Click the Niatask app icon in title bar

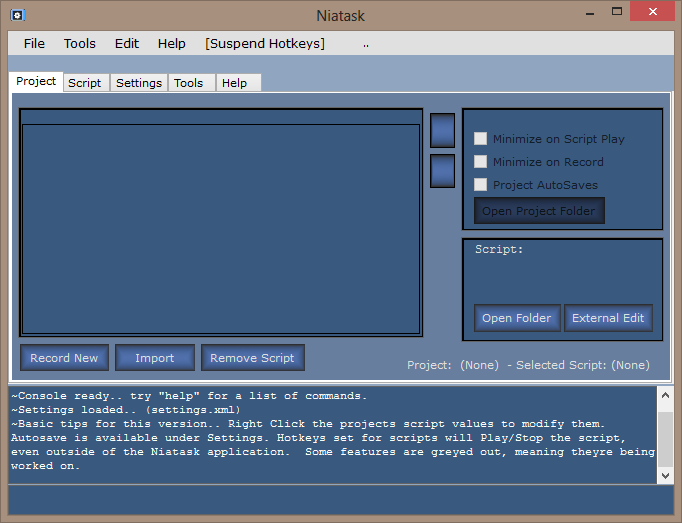coord(17,14)
